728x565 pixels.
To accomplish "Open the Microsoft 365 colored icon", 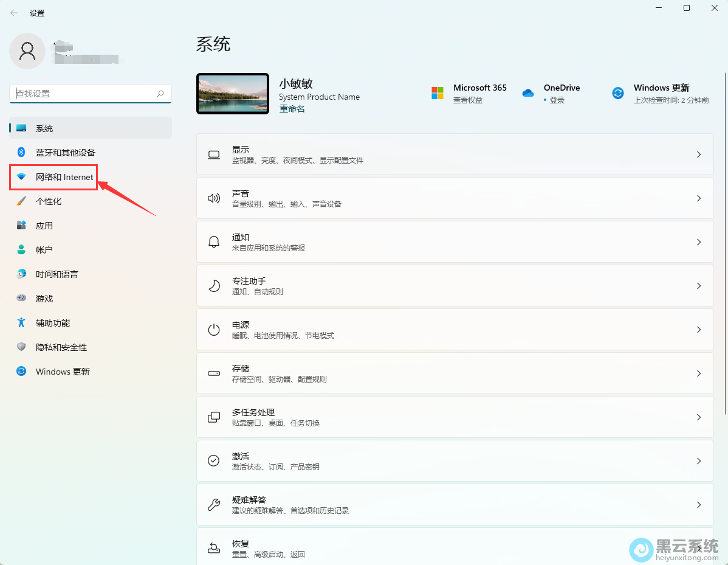I will click(436, 92).
